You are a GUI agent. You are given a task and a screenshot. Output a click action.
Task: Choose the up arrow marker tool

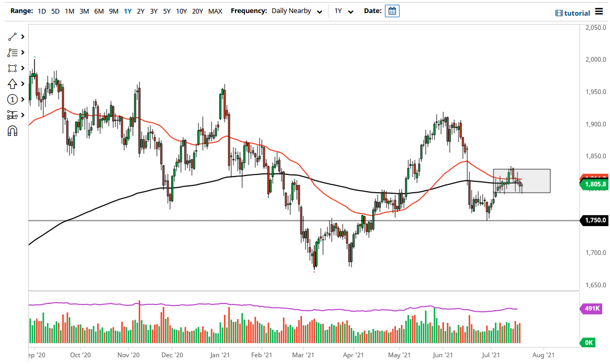tap(13, 84)
